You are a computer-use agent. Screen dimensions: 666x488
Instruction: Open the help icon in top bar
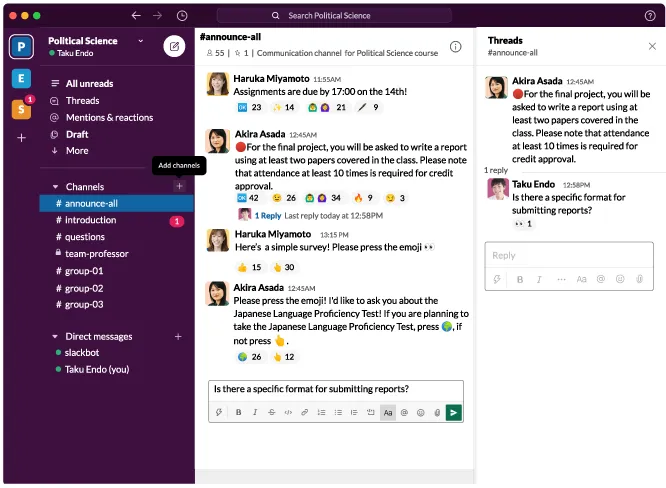point(650,16)
